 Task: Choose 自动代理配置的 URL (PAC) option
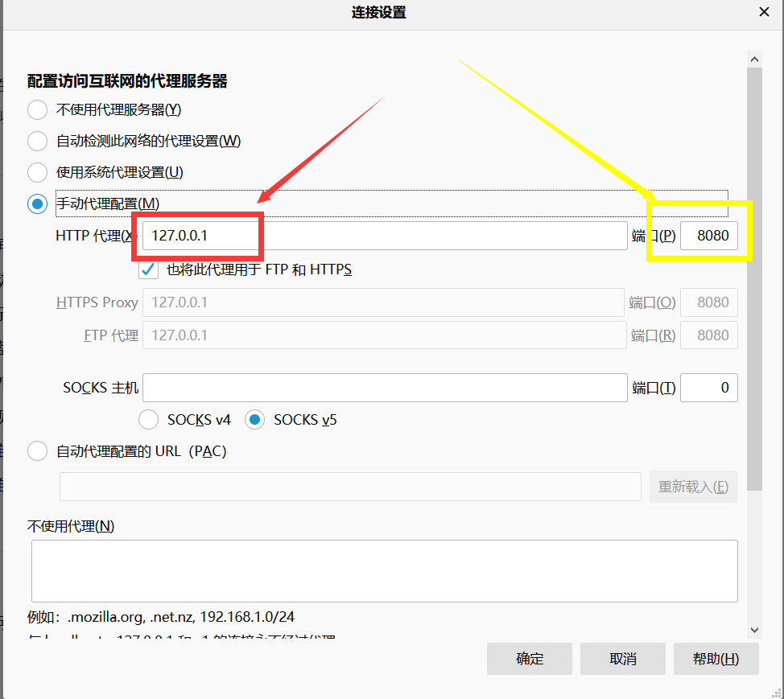37,451
